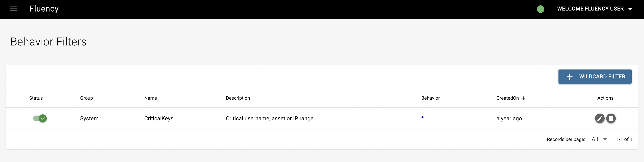The height and width of the screenshot is (162, 644).
Task: Open the asterisk behavior link
Action: [x=422, y=118]
